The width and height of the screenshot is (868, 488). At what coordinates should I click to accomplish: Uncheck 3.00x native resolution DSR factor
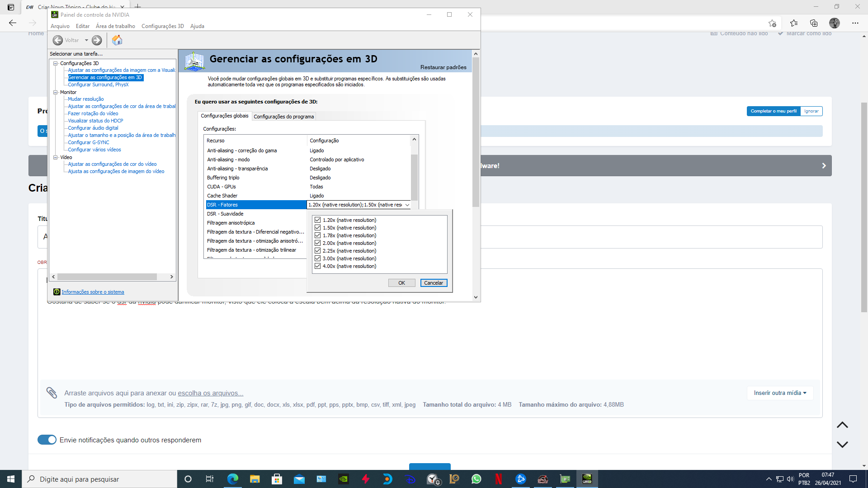(317, 258)
